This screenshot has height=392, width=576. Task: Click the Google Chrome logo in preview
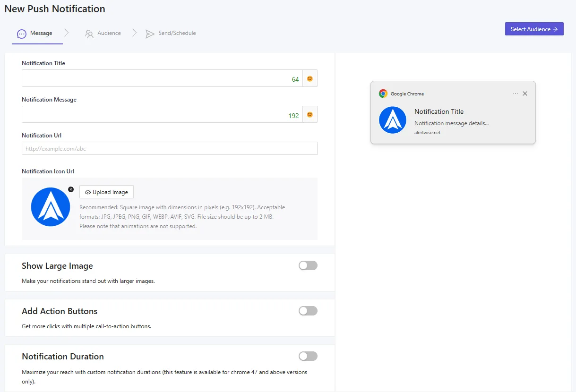pyautogui.click(x=383, y=94)
